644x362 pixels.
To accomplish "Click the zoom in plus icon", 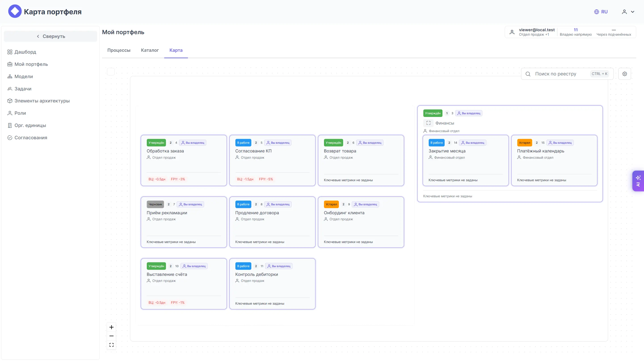I will [x=112, y=327].
